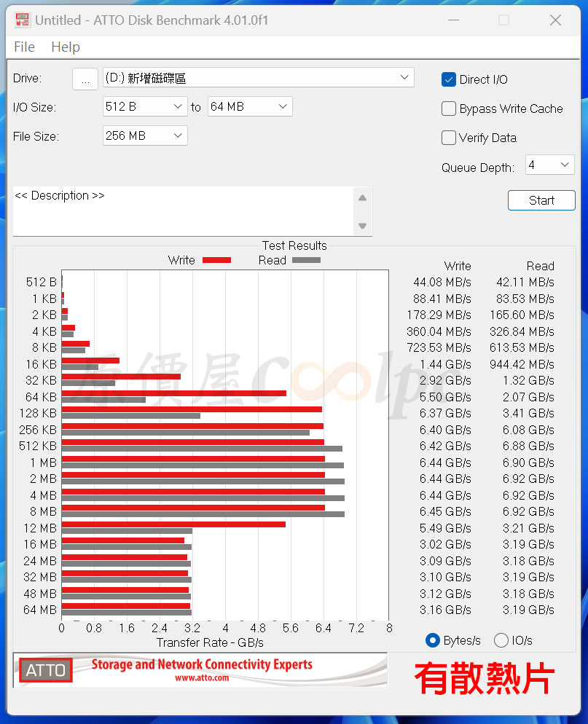
Task: Close the ATTO Disk Benchmark window
Action: click(x=556, y=20)
